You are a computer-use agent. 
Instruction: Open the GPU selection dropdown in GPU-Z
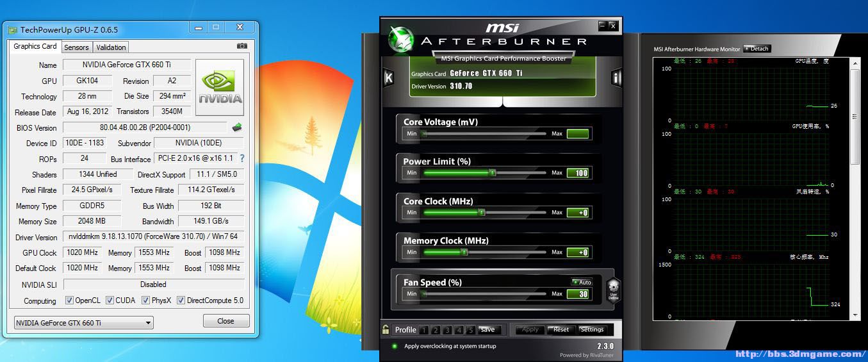click(x=83, y=323)
